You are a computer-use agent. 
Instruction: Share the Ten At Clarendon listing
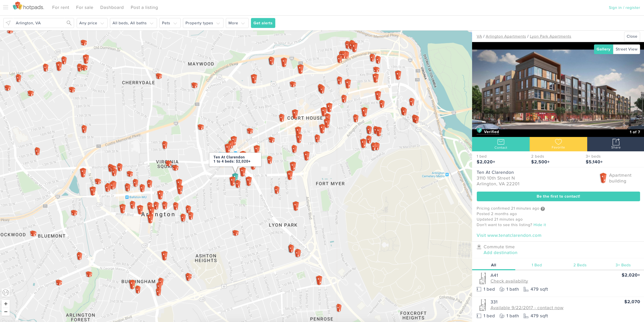(615, 144)
